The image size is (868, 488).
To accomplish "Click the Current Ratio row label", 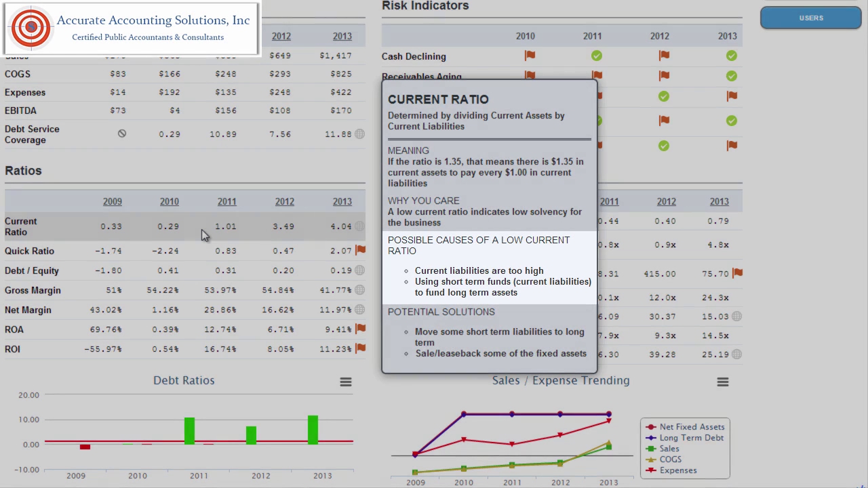I will [21, 226].
